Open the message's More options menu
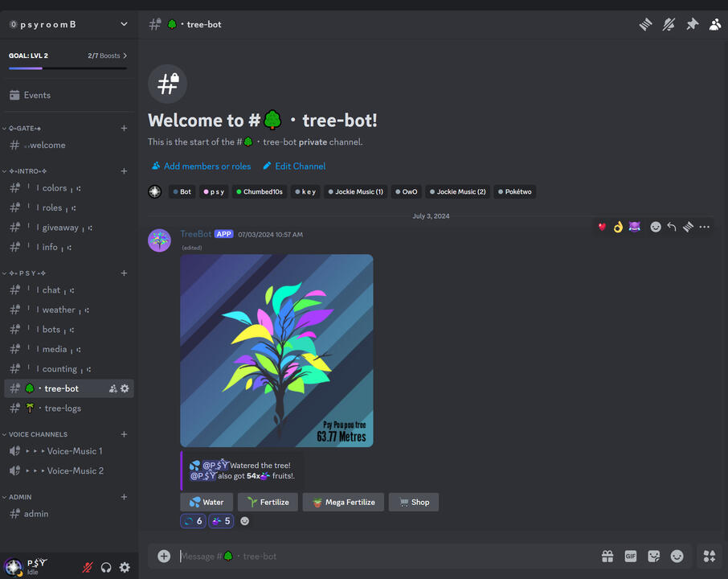 [705, 227]
